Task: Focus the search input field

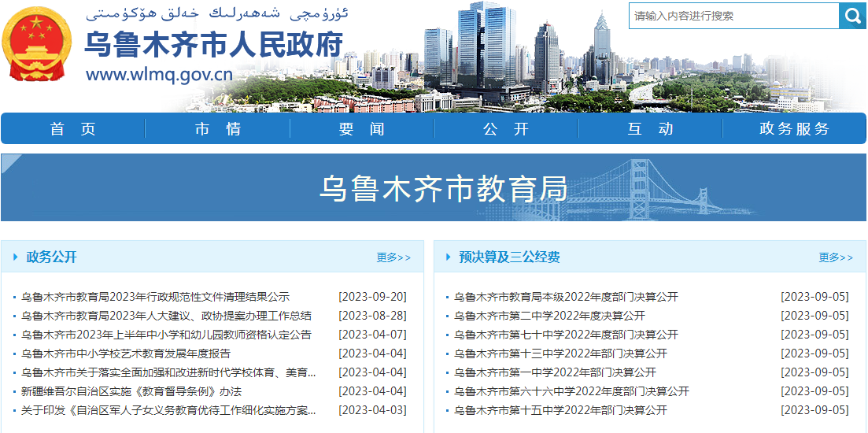Action: pos(734,16)
